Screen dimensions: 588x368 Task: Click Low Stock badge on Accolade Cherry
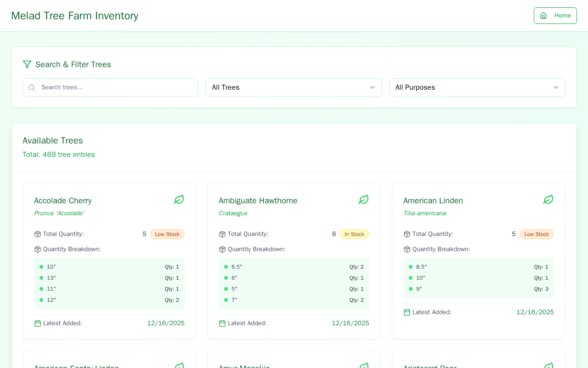[167, 234]
